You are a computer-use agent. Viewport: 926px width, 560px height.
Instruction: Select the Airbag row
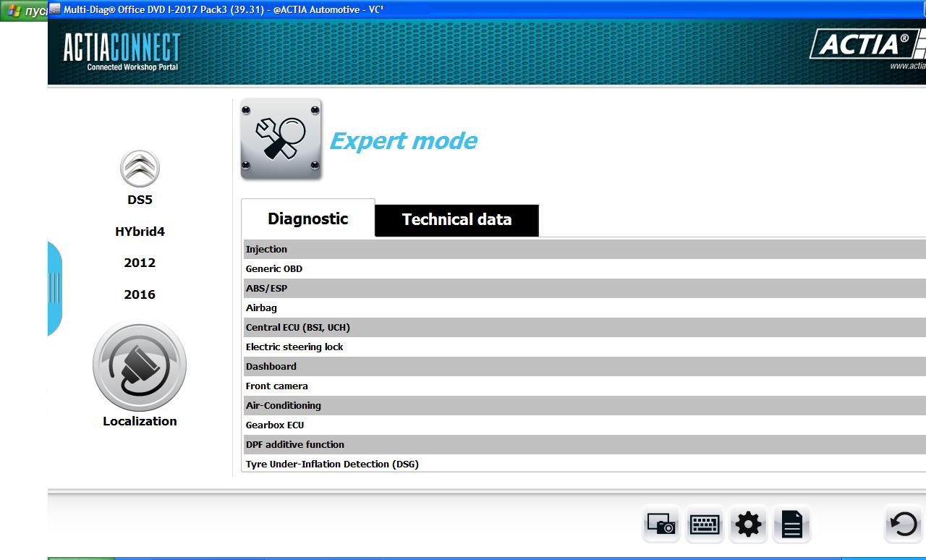pos(585,307)
